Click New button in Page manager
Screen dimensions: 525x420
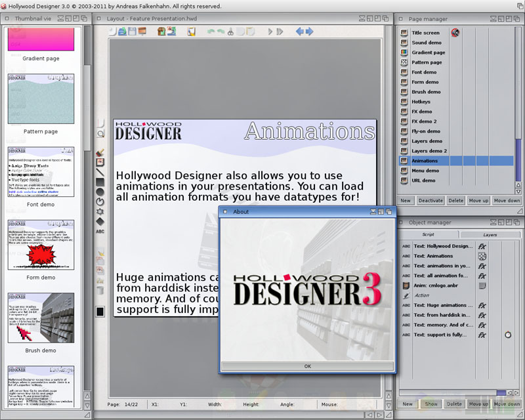point(406,200)
